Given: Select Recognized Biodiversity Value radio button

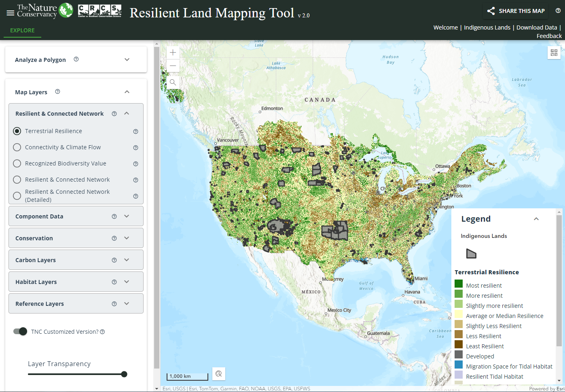Looking at the screenshot, I should (x=17, y=163).
